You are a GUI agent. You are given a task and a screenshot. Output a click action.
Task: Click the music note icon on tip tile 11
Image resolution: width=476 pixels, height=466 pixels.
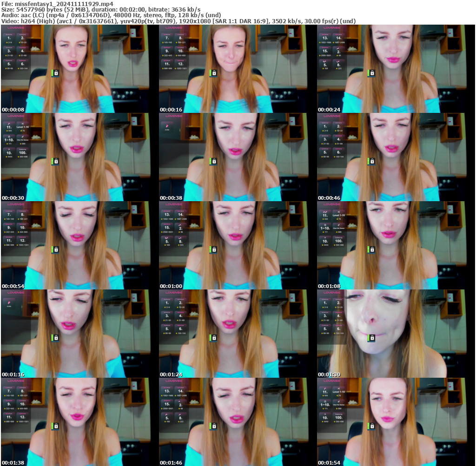click(9, 124)
